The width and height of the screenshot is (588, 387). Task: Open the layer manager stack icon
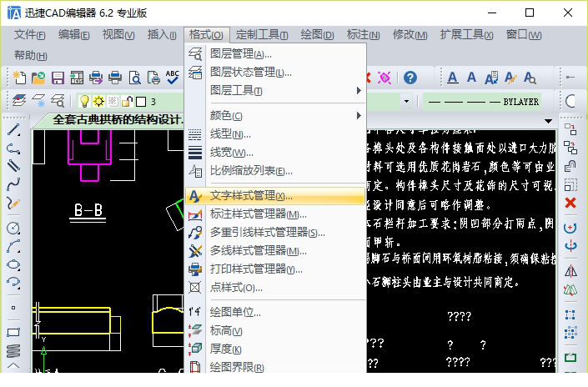pos(19,101)
